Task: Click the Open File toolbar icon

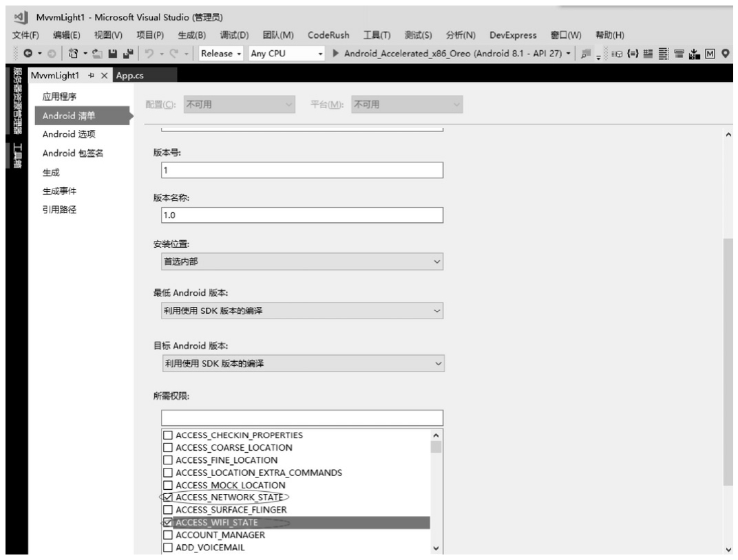Action: 98,54
